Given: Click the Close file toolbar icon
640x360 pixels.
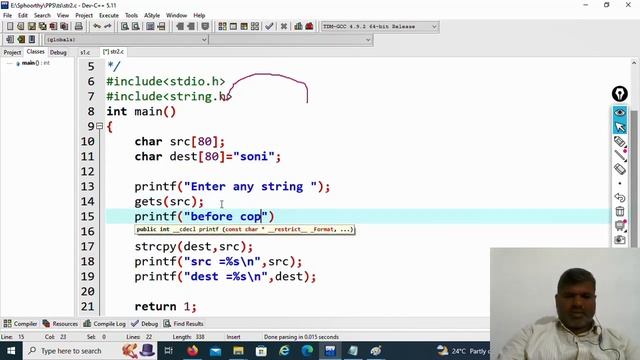Looking at the screenshot, I should pos(53,27).
